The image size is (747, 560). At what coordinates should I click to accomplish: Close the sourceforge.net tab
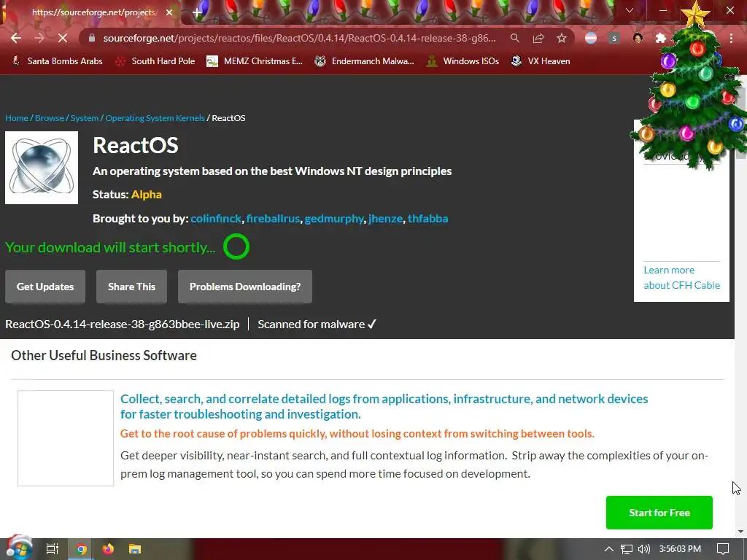[169, 12]
